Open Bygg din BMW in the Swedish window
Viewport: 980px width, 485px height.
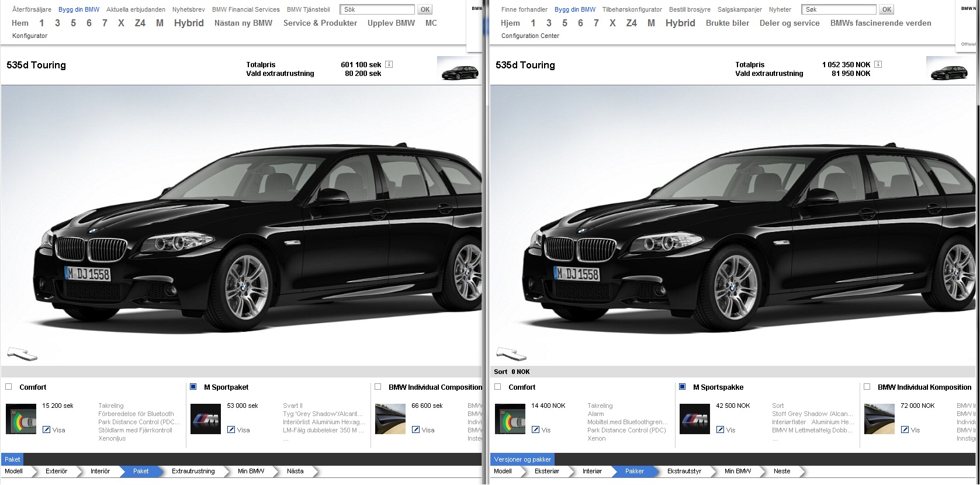pyautogui.click(x=79, y=9)
